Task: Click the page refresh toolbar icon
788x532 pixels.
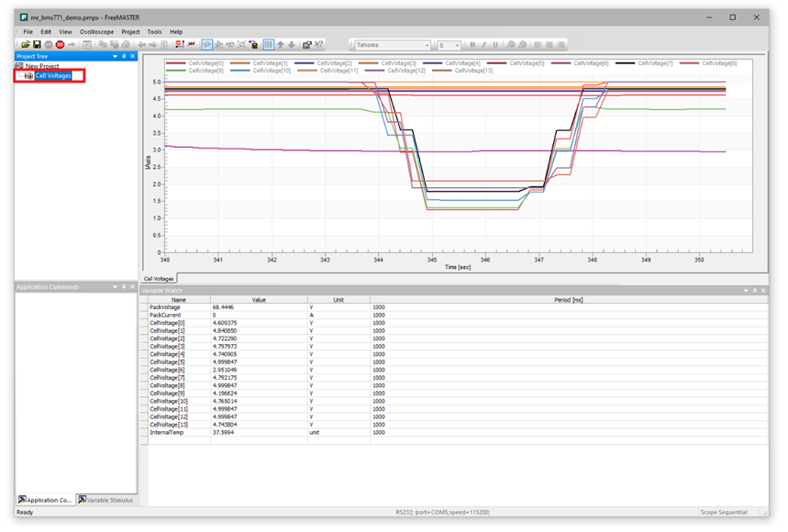Action: click(x=164, y=45)
